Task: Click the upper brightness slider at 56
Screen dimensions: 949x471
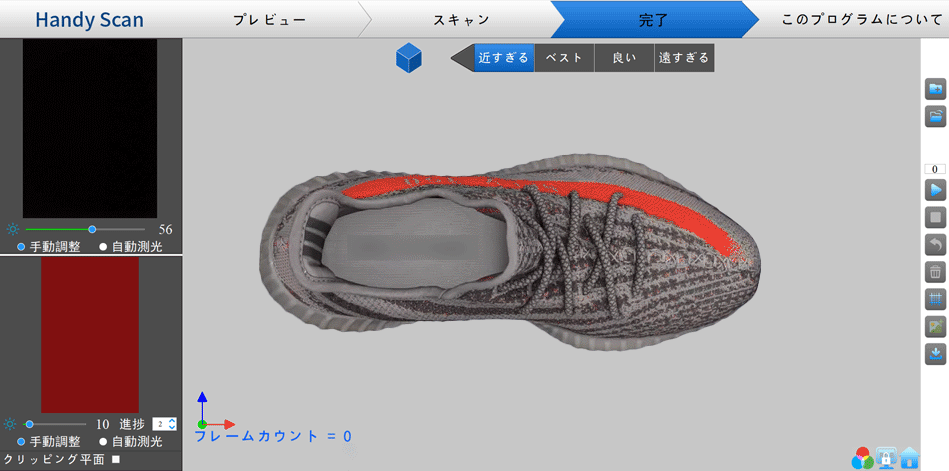Action: 92,229
